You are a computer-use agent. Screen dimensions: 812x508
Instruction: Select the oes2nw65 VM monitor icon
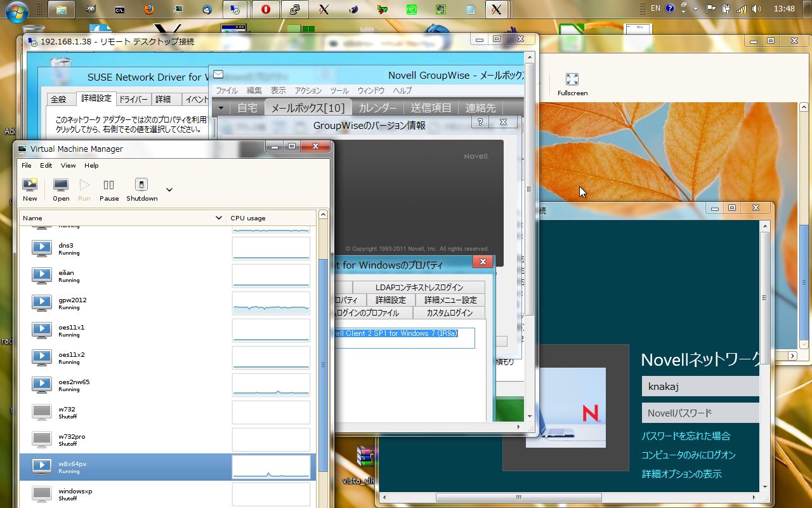click(42, 385)
